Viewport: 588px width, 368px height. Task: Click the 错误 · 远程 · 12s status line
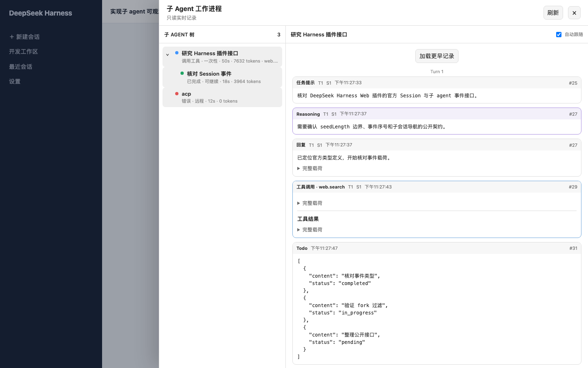pos(209,101)
